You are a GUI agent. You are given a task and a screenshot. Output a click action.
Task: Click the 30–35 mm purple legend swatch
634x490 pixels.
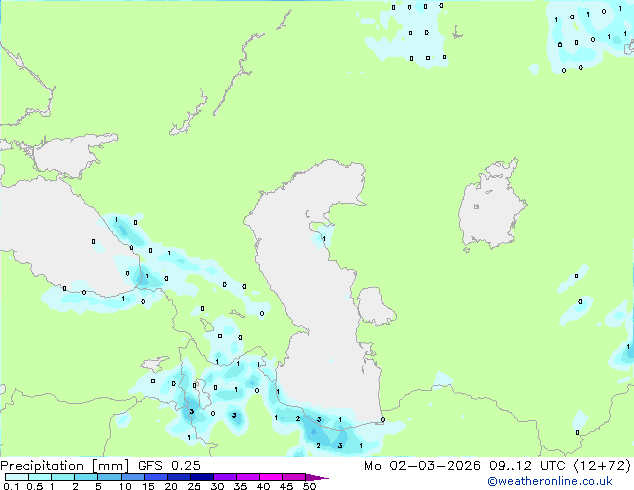tap(224, 477)
